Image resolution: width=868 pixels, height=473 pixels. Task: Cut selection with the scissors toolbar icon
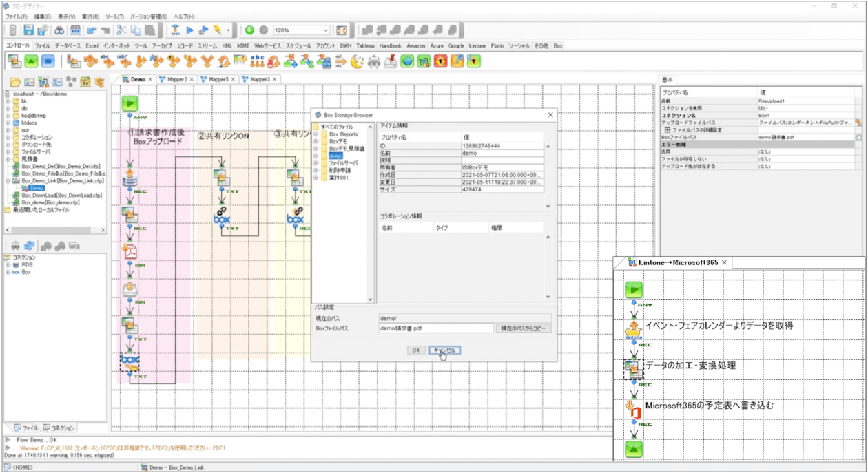(122, 30)
